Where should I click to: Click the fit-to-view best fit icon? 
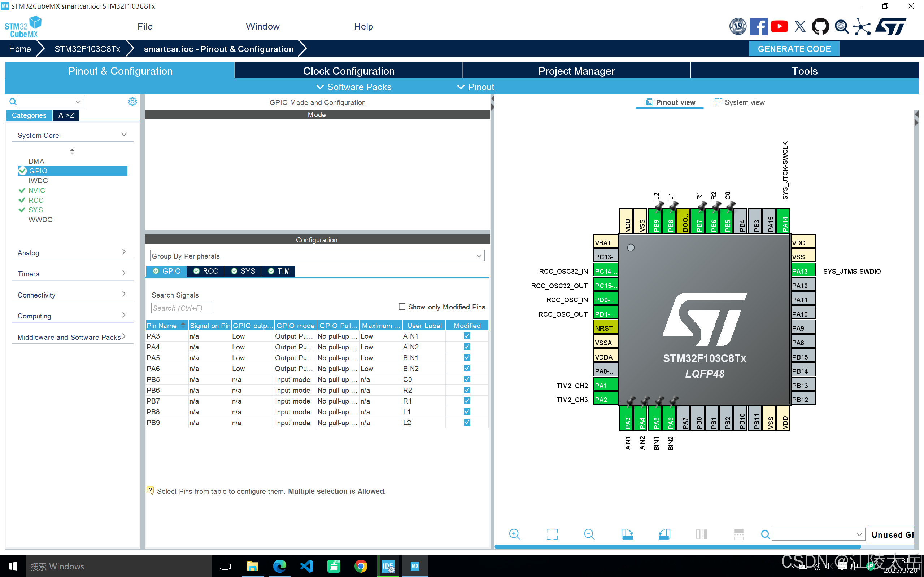[552, 534]
